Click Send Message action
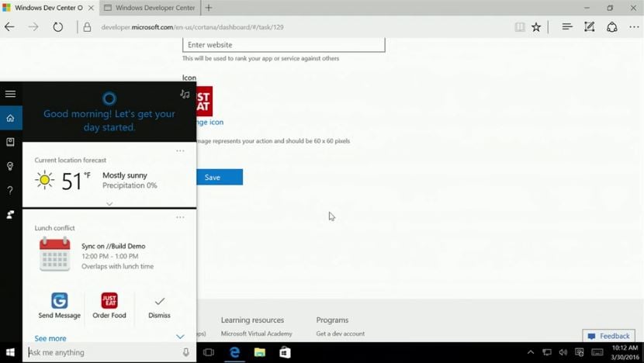 [x=60, y=306]
